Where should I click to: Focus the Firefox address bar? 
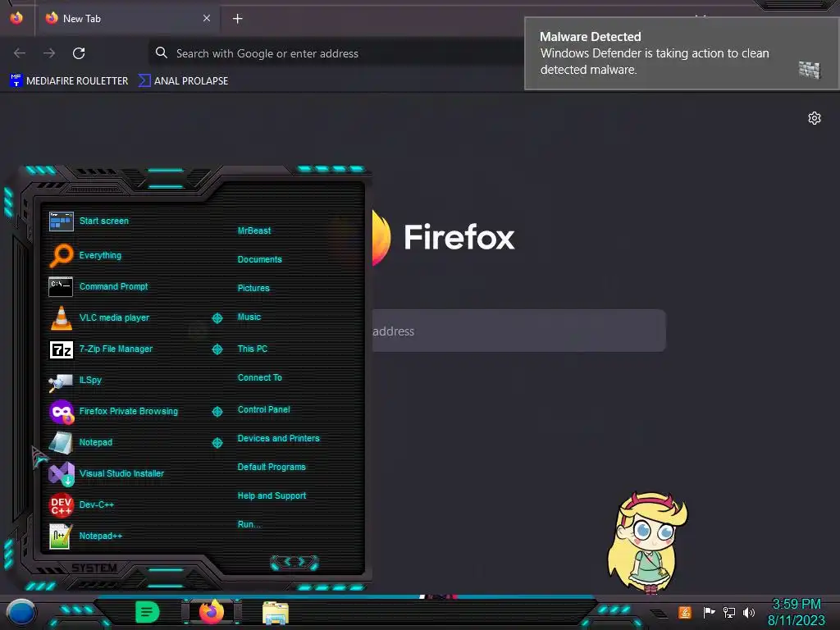coord(337,53)
